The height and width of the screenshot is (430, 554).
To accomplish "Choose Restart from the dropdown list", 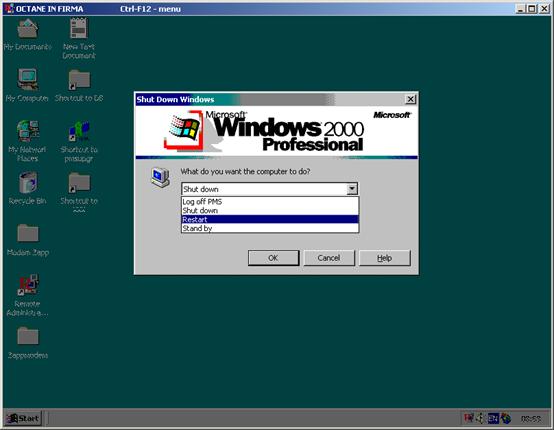I will [x=270, y=219].
